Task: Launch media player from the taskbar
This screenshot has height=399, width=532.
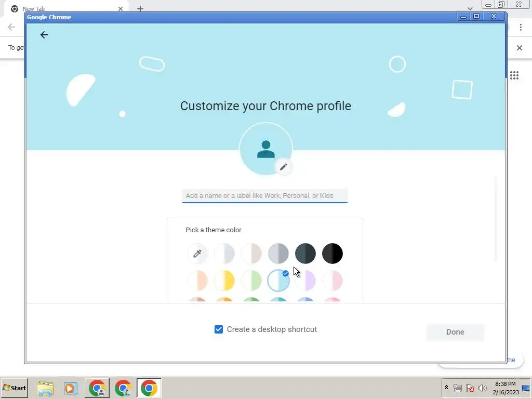Action: click(x=71, y=388)
